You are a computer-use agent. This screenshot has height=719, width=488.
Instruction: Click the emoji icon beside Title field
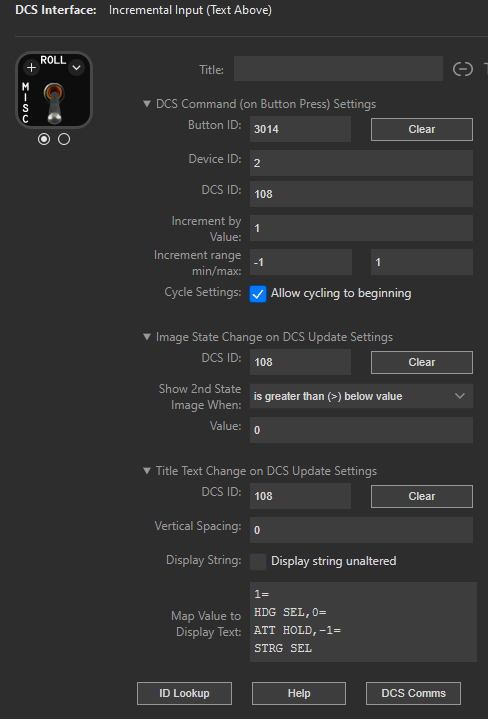click(463, 69)
